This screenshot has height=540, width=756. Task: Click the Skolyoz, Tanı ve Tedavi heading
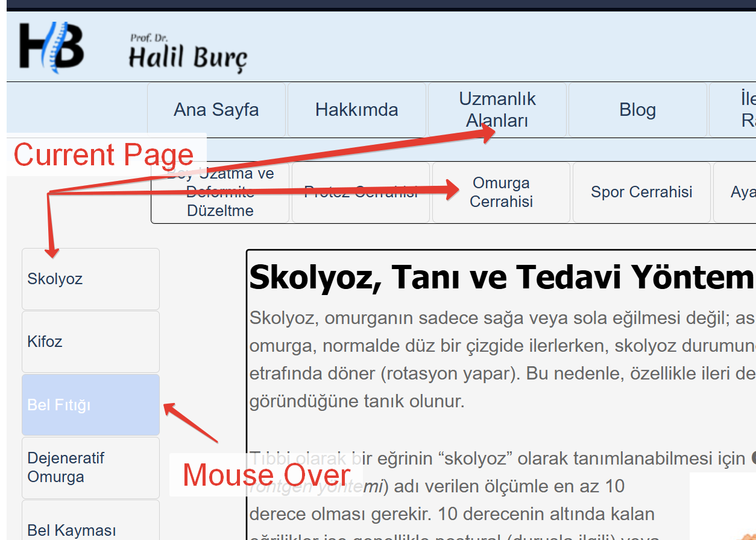click(x=500, y=278)
